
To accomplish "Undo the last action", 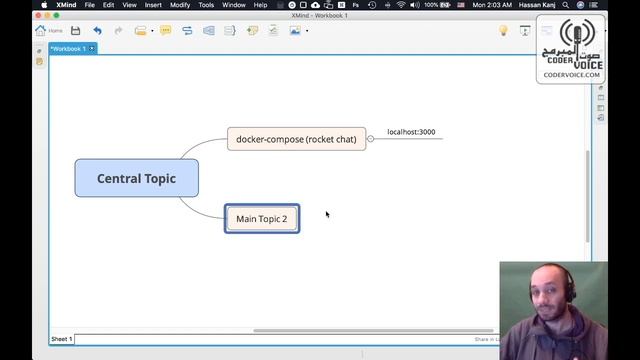I will (97, 31).
